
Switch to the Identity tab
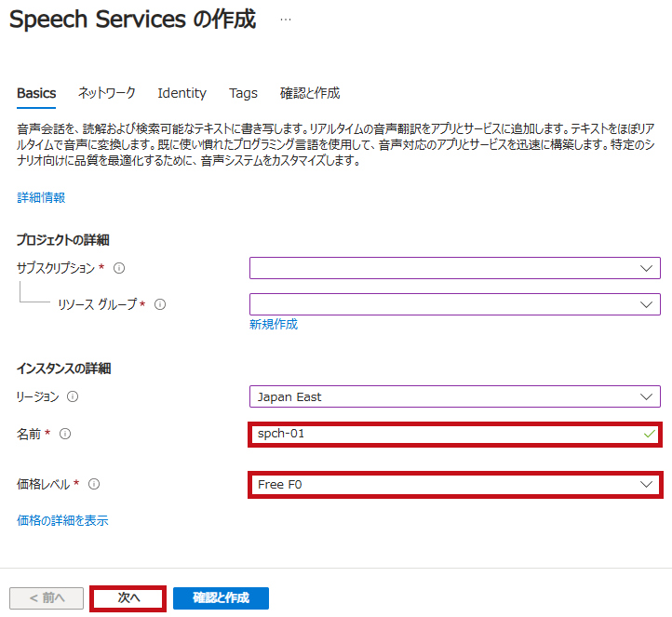coord(181,93)
